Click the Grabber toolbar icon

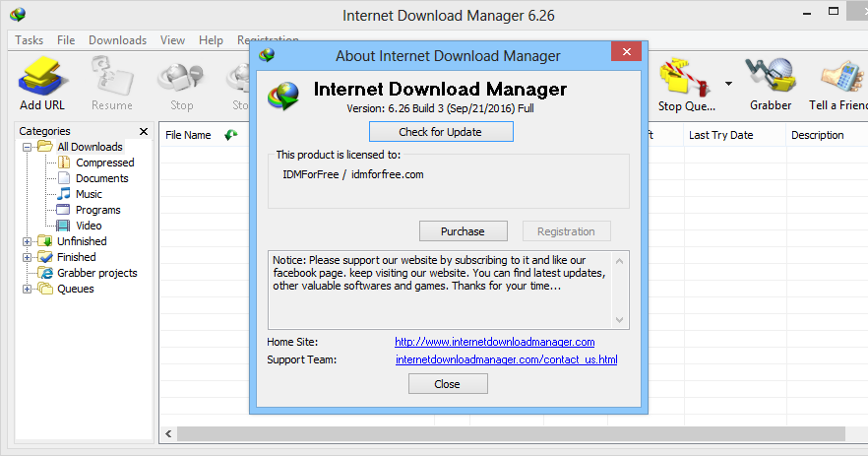(770, 83)
